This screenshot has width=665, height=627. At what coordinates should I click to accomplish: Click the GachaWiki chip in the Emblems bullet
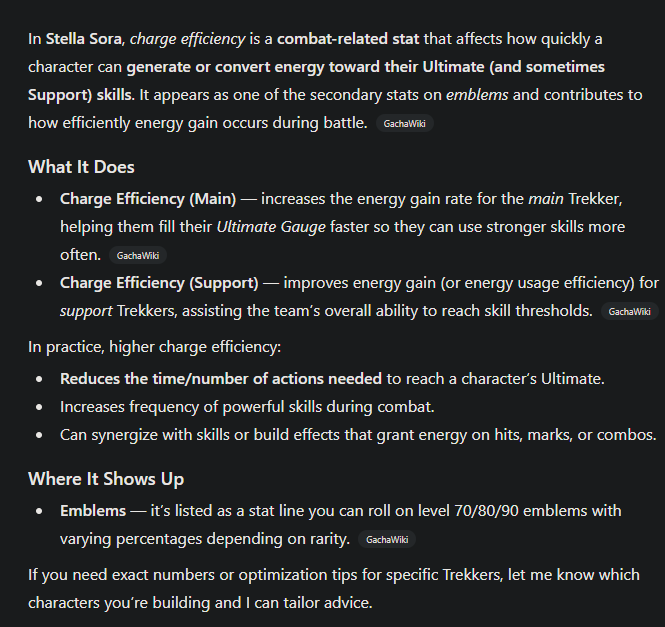[x=386, y=540]
